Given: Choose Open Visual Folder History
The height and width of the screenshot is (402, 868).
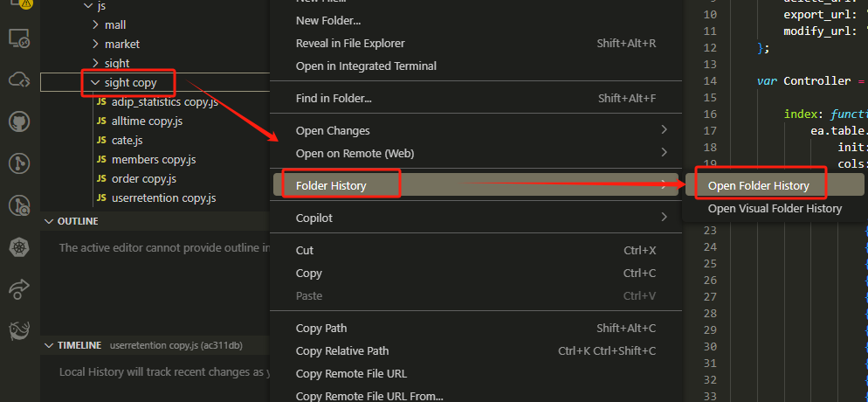Looking at the screenshot, I should tap(775, 209).
